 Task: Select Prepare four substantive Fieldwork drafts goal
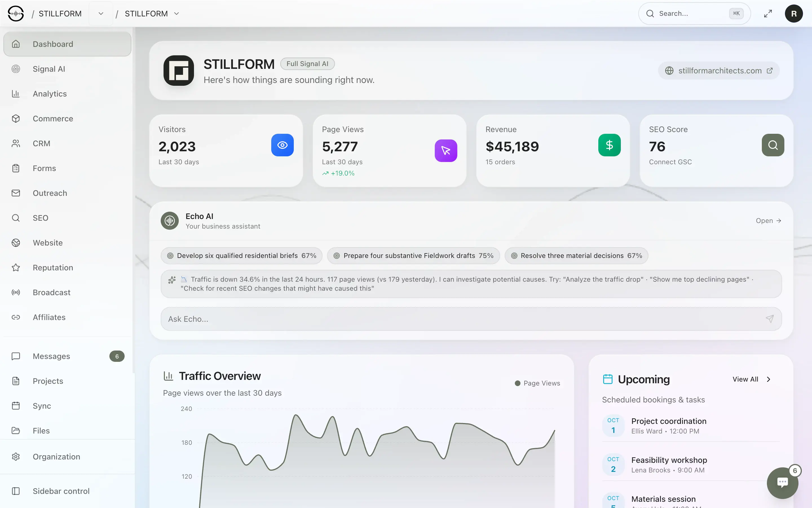coord(413,256)
